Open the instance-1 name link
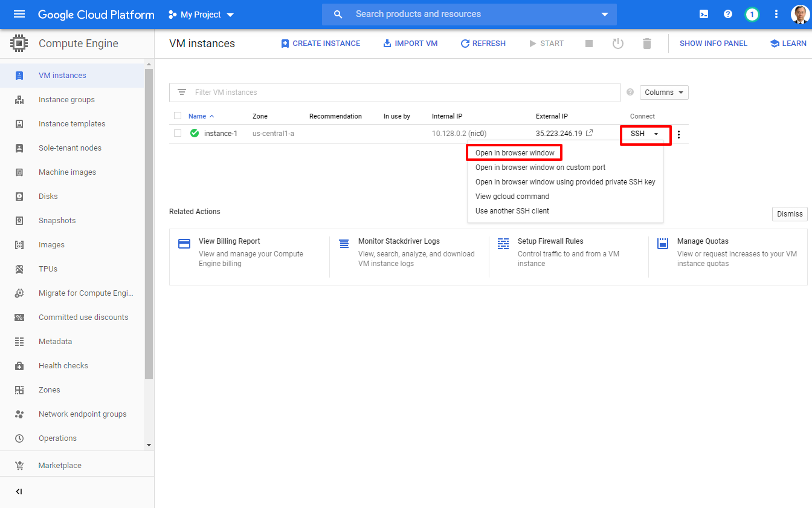 pyautogui.click(x=221, y=134)
